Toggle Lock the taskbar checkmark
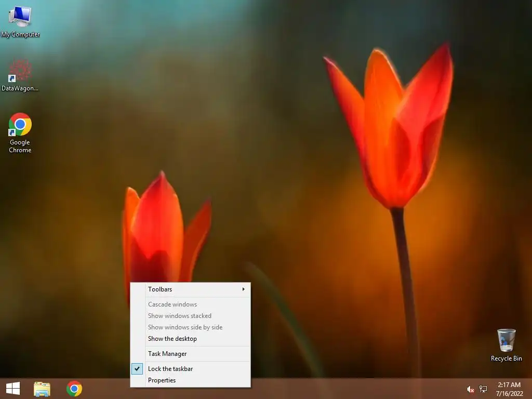The width and height of the screenshot is (532, 399). click(137, 368)
